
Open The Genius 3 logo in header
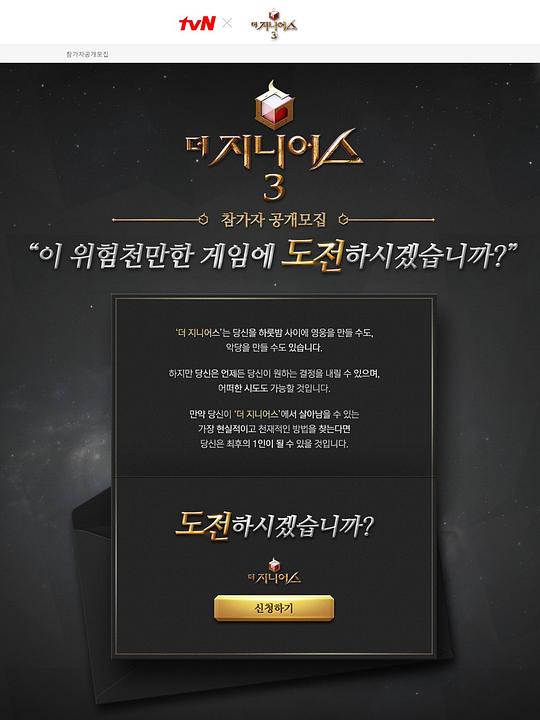coord(274,24)
